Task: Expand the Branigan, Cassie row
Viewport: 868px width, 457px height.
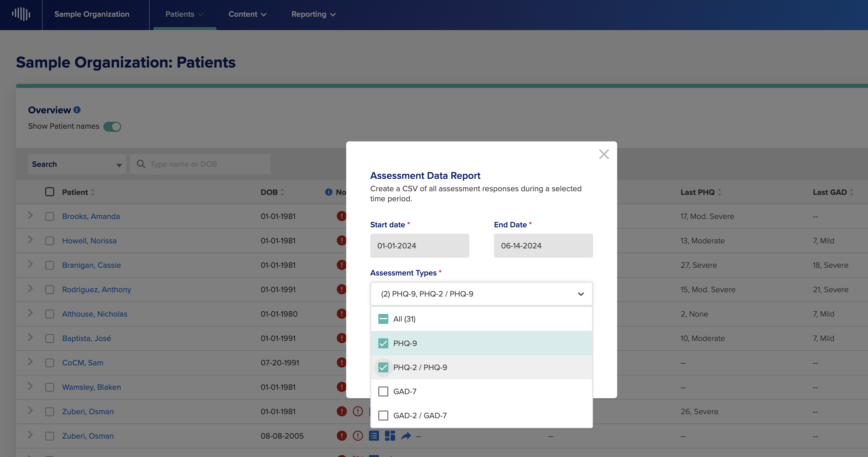Action: click(x=30, y=264)
